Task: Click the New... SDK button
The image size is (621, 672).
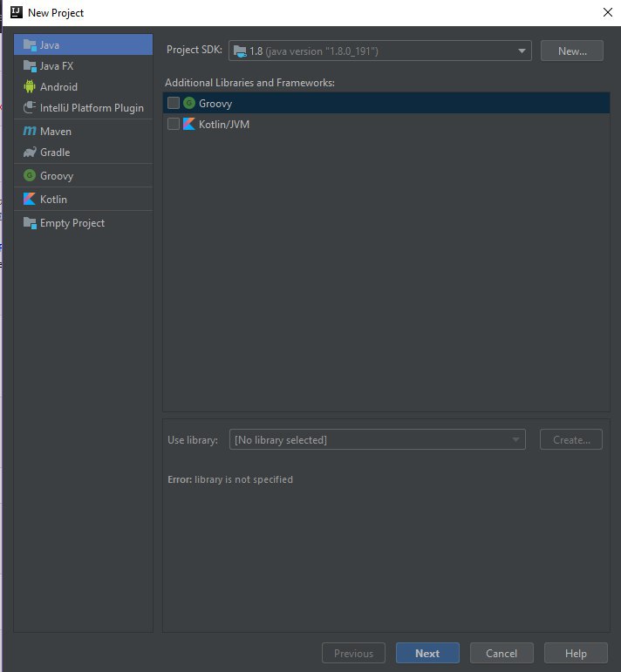Action: coord(572,51)
